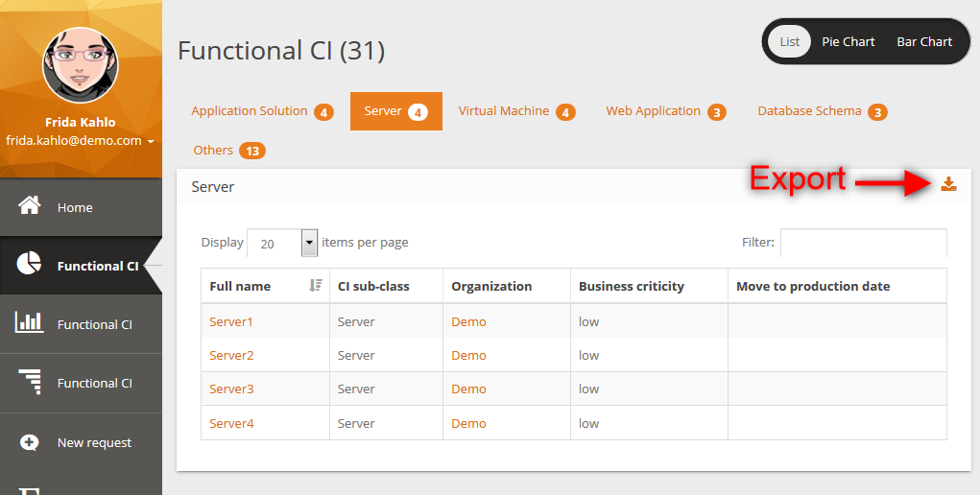Screen dimensions: 980x495
Task: Click the Home house icon
Action: pos(30,206)
